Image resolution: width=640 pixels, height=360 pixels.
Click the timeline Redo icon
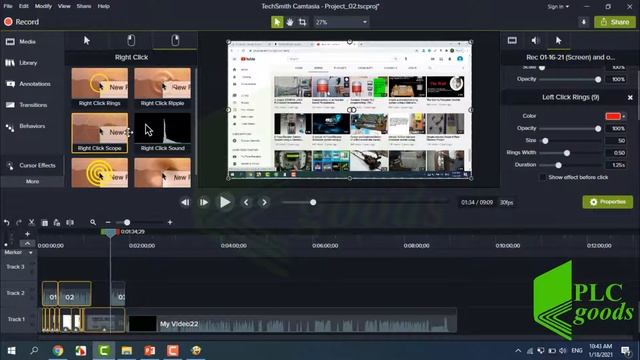click(x=19, y=223)
